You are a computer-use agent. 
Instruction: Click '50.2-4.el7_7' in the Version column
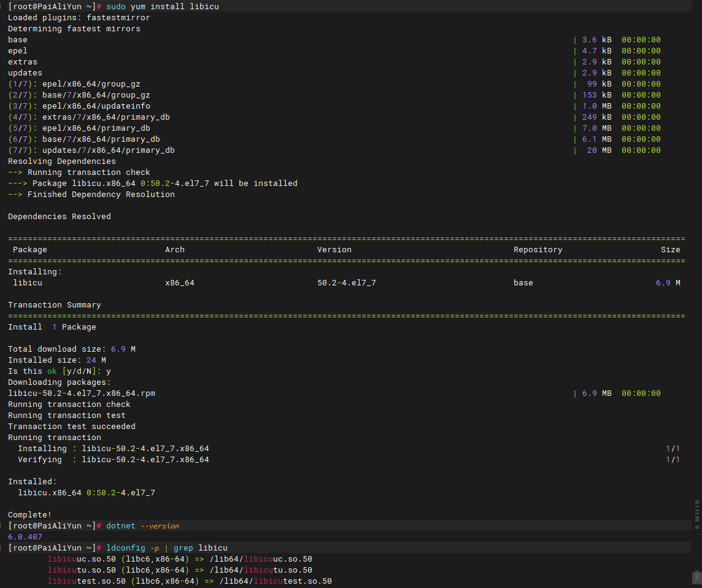click(347, 282)
